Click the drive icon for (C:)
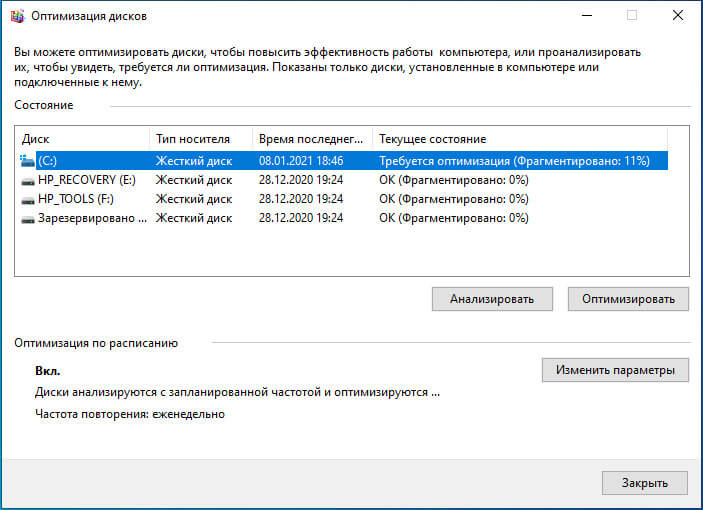 [x=27, y=161]
